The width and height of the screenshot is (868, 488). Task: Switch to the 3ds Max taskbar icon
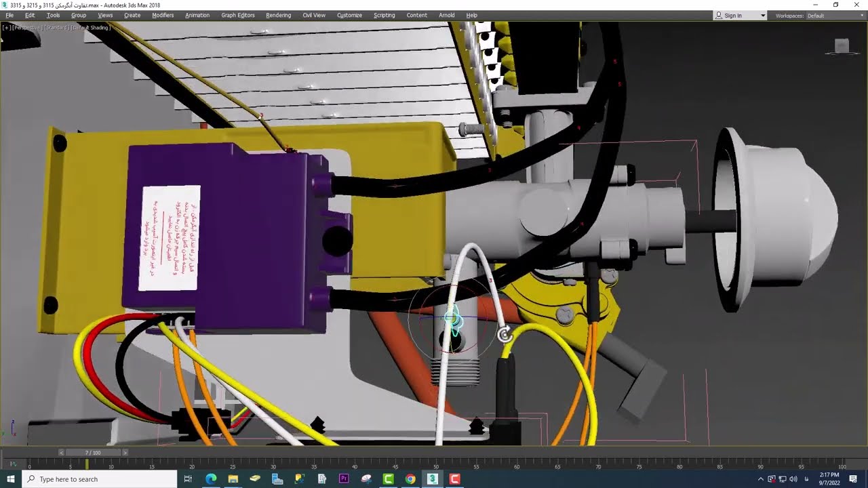coord(432,479)
